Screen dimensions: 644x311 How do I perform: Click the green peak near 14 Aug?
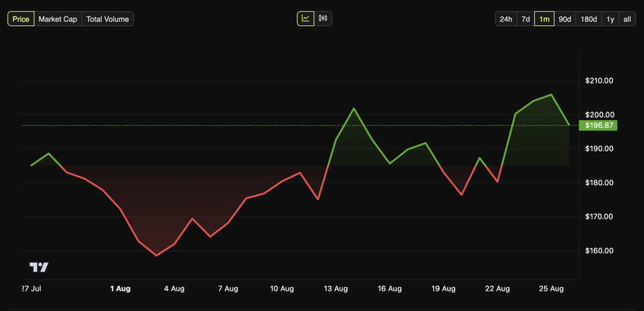(x=354, y=108)
